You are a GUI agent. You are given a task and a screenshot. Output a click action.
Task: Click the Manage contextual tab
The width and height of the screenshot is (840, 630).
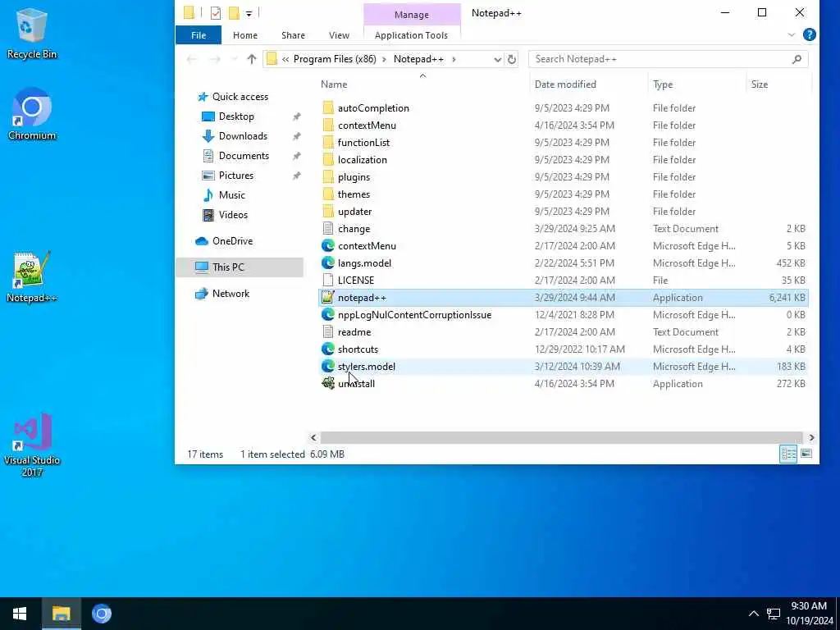412,15
